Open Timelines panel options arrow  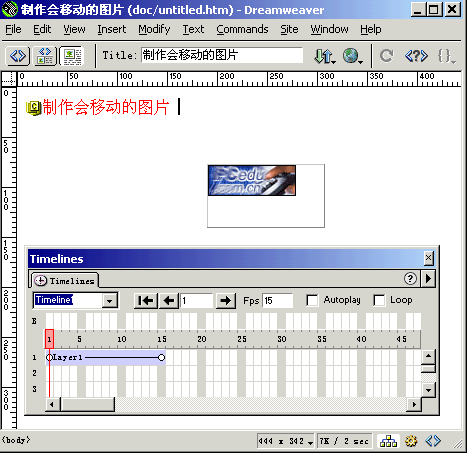(x=428, y=278)
